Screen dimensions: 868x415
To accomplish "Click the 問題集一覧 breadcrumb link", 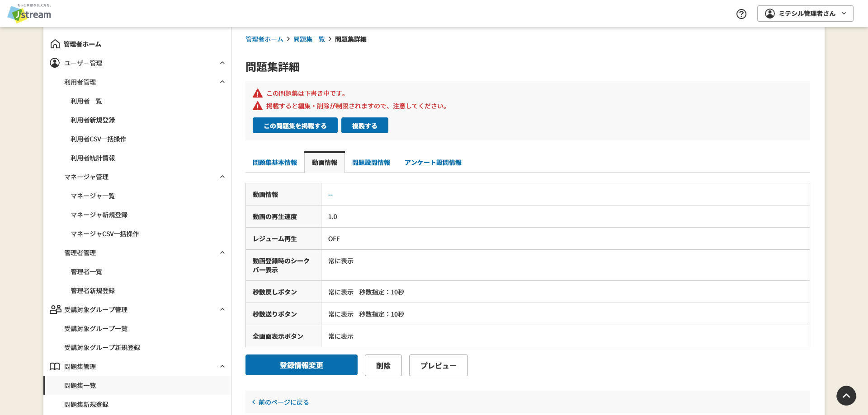I will coord(309,39).
